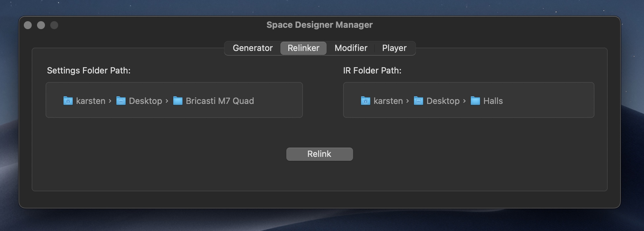Click Desktop folder icon in IR path

click(418, 101)
